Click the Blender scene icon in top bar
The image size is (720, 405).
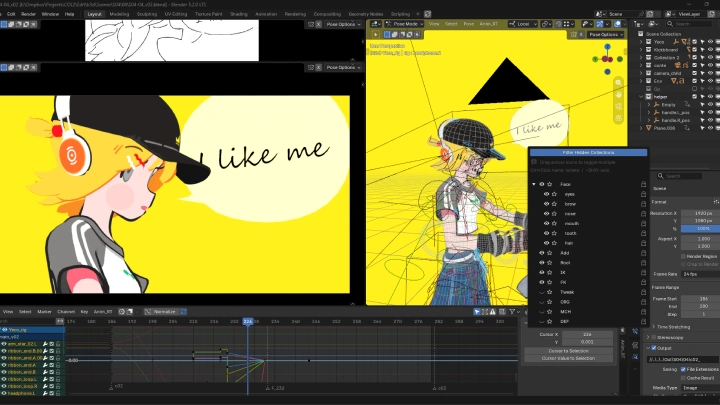click(x=600, y=14)
